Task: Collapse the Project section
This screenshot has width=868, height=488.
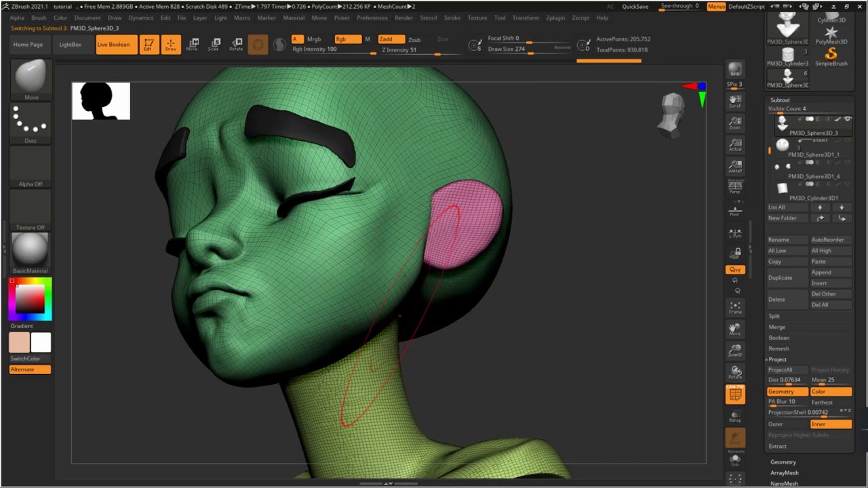Action: (x=777, y=359)
